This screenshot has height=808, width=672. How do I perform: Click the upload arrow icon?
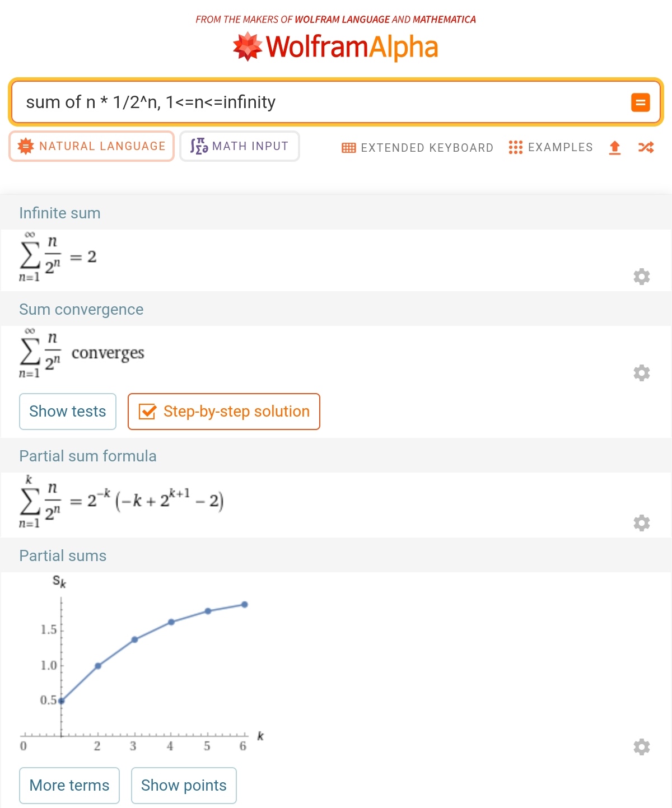[614, 147]
